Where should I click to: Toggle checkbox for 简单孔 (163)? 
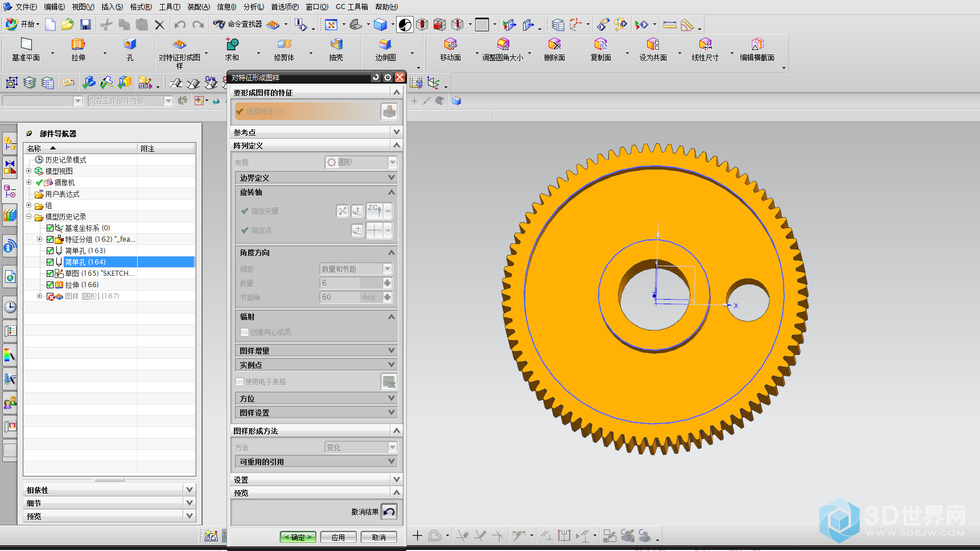click(x=50, y=251)
